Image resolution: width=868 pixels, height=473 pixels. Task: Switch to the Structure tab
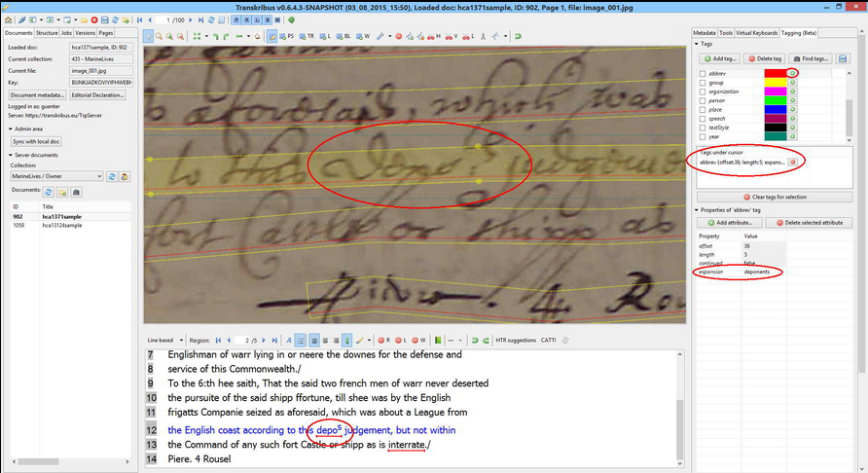click(47, 33)
